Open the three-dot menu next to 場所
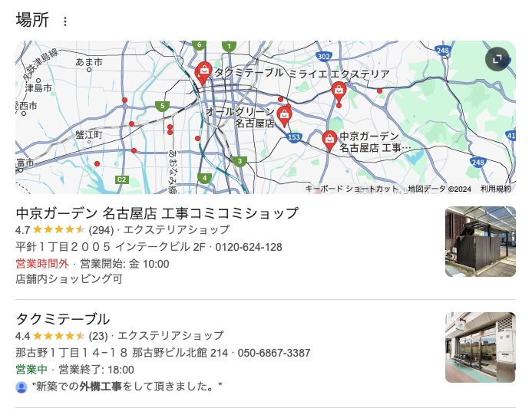The width and height of the screenshot is (532, 418). (x=65, y=21)
